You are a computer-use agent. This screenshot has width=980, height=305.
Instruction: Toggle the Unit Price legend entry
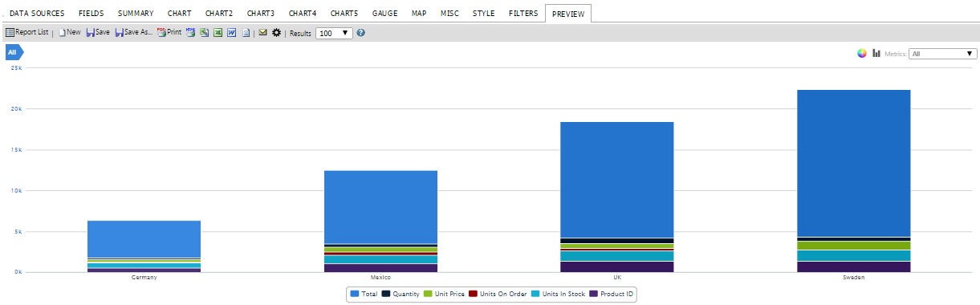[445, 295]
